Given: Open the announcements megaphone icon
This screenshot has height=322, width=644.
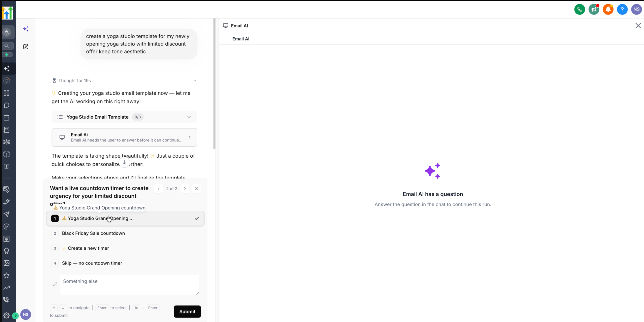Looking at the screenshot, I should point(594,10).
